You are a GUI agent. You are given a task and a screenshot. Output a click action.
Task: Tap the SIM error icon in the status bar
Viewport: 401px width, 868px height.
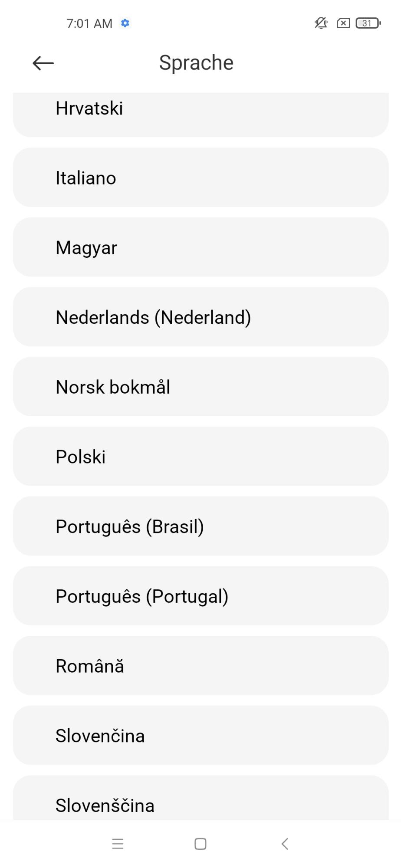pos(343,23)
